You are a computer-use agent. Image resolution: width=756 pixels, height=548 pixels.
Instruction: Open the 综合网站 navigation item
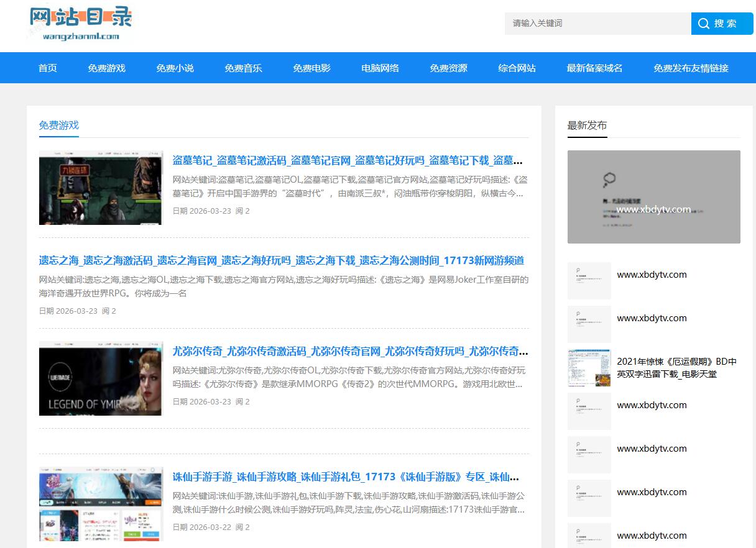(x=517, y=68)
